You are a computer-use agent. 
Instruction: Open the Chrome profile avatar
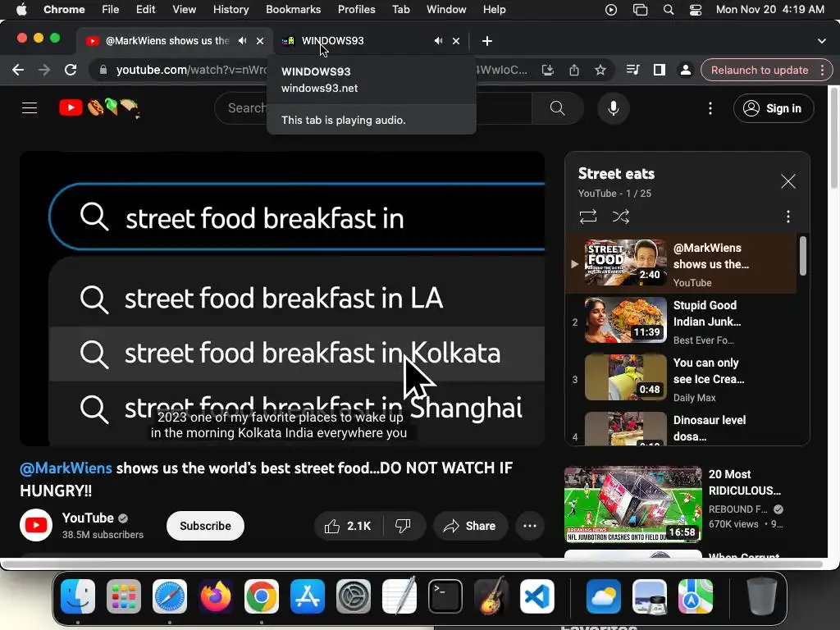tap(685, 71)
